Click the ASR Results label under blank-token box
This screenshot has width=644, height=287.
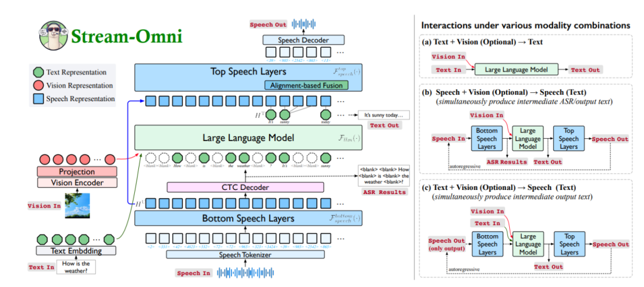(385, 192)
